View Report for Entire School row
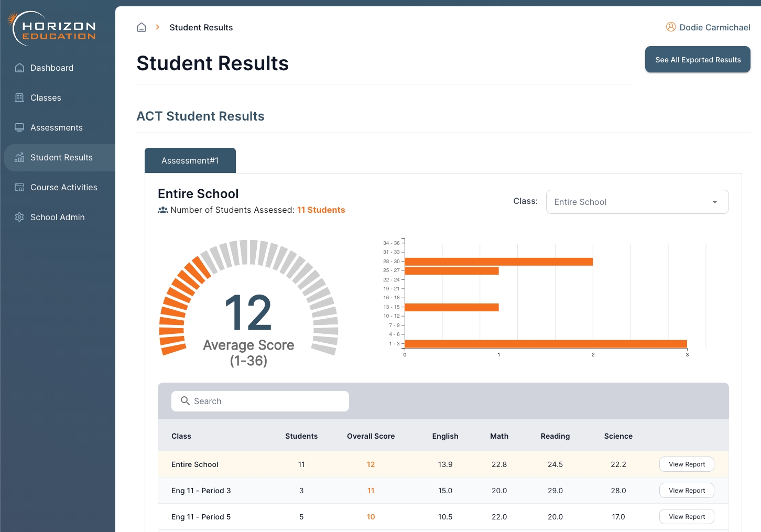 point(687,464)
